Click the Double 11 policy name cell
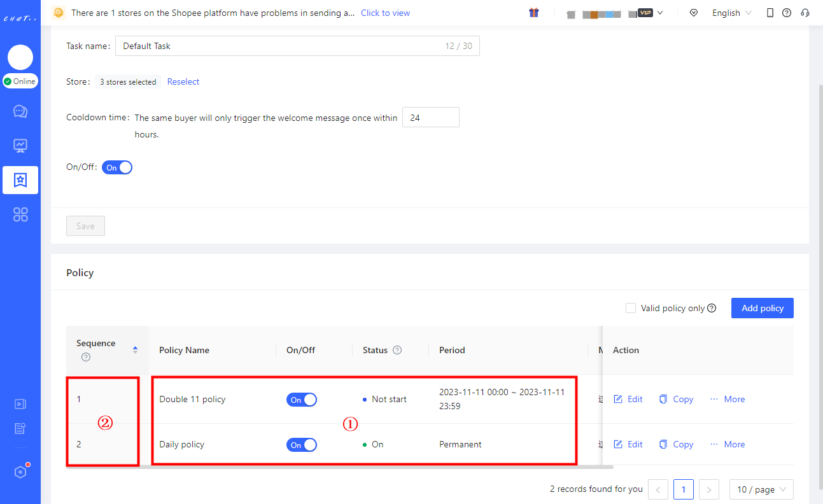 pos(192,399)
